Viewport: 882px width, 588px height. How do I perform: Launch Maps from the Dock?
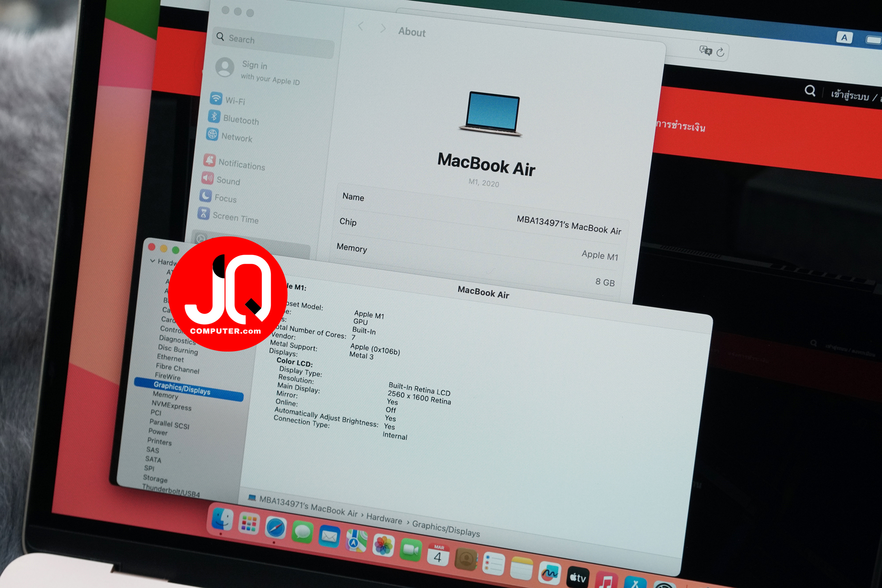pos(356,541)
